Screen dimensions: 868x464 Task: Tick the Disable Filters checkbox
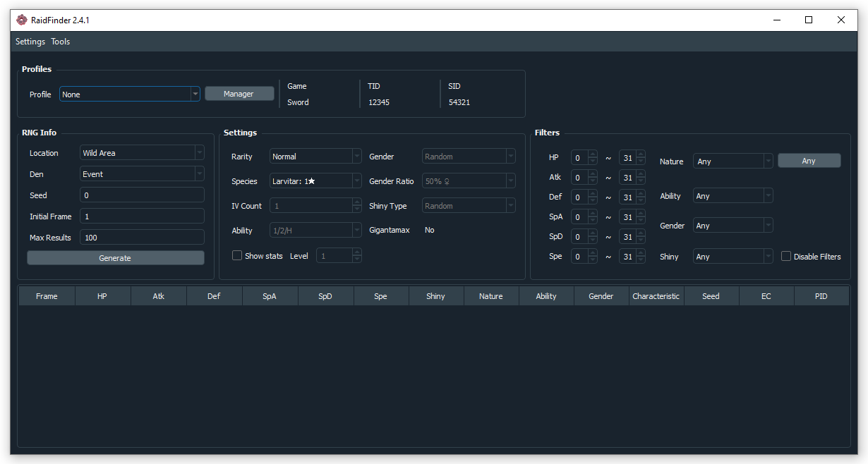786,257
